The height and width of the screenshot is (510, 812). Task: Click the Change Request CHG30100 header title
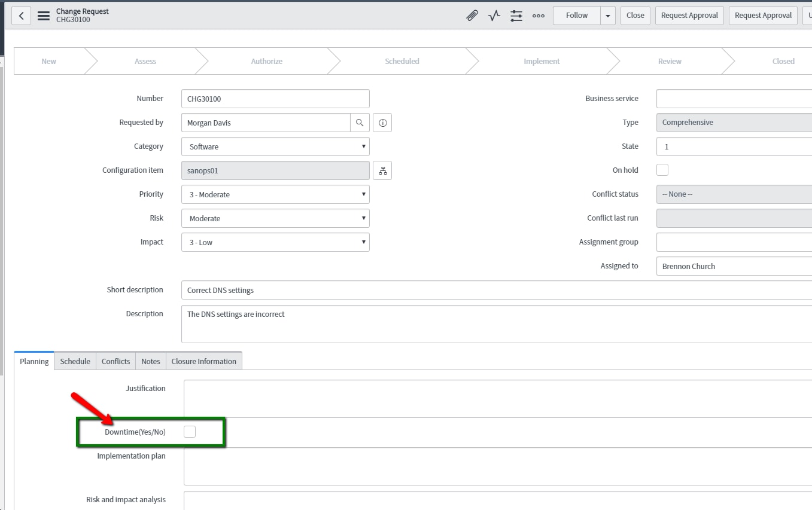pos(83,16)
